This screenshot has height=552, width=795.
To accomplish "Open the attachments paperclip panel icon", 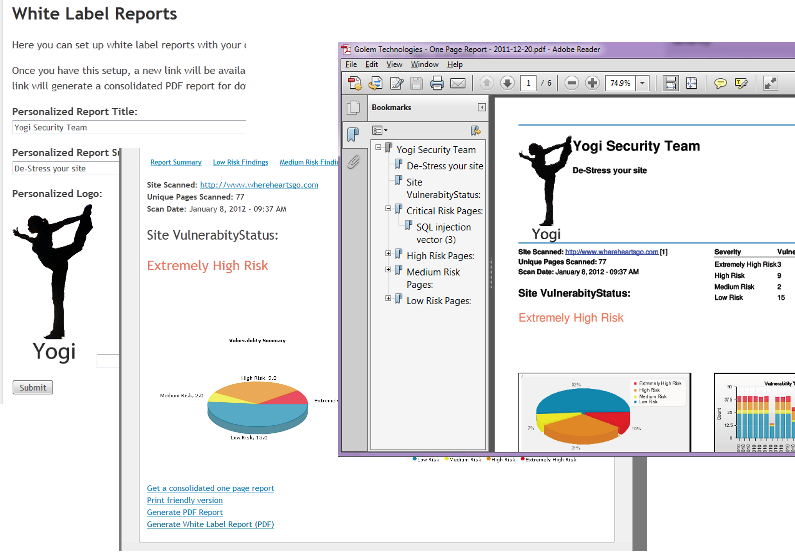I will coord(353,162).
